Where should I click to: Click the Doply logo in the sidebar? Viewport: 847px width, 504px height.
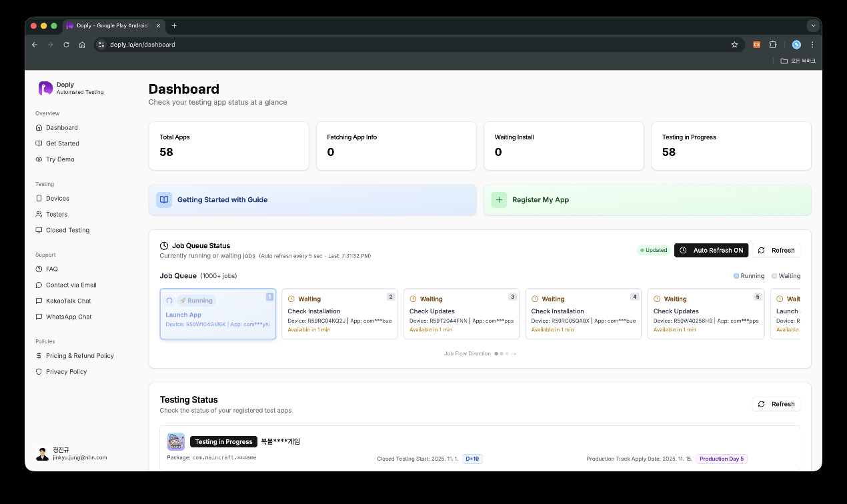(x=45, y=88)
